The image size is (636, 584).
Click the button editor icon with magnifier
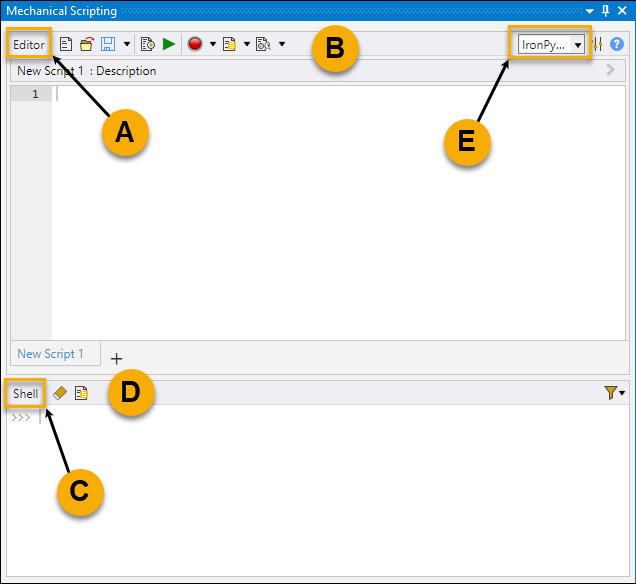click(263, 44)
